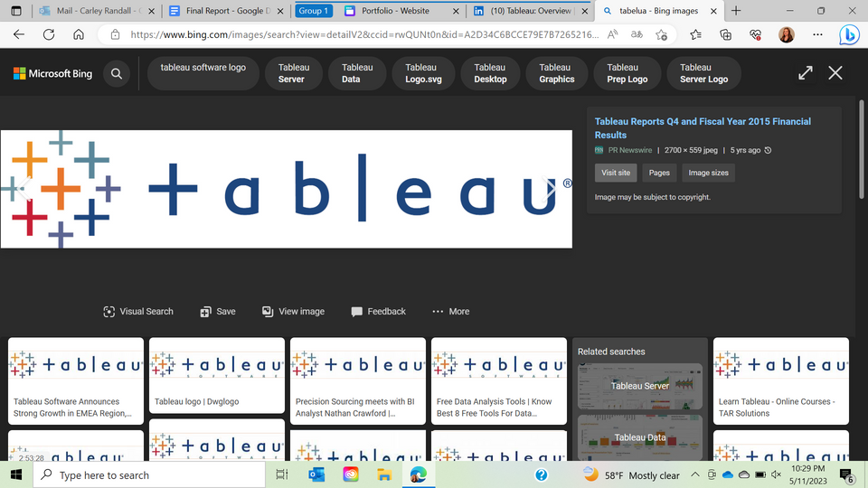The width and height of the screenshot is (868, 488).
Task: Click the taskbar search box
Action: coord(149,474)
